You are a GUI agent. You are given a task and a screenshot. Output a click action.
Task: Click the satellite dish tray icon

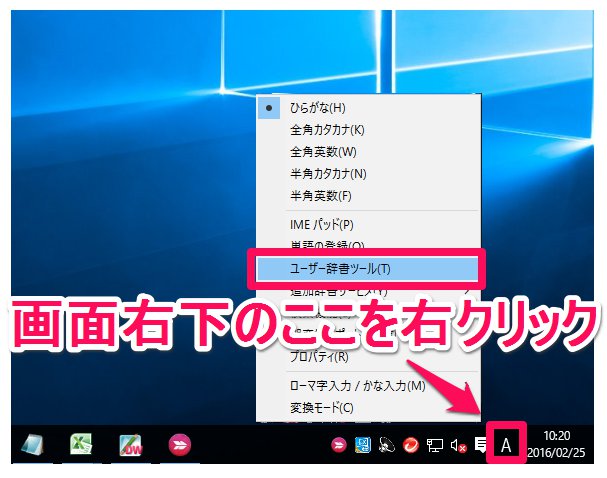pyautogui.click(x=387, y=445)
